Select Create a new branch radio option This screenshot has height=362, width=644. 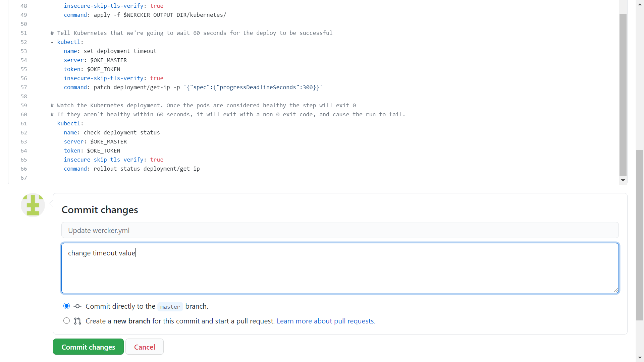click(x=66, y=321)
